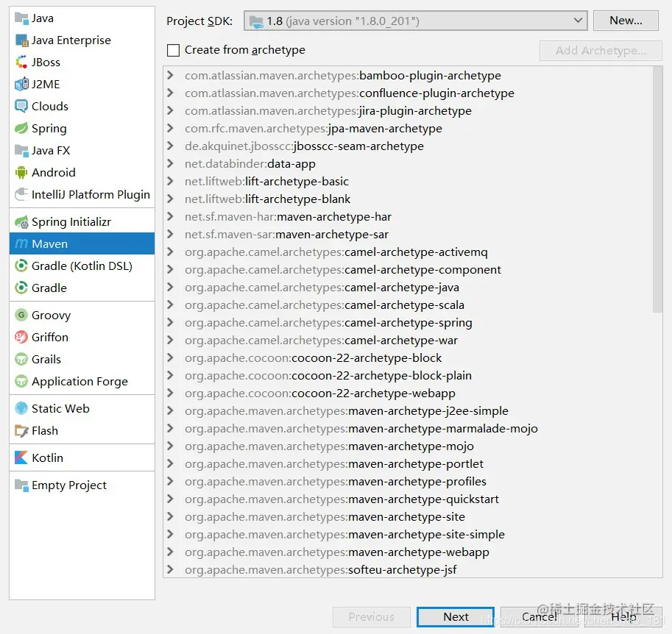Click the Maven 'm' icon
The height and width of the screenshot is (634, 672).
[x=21, y=243]
